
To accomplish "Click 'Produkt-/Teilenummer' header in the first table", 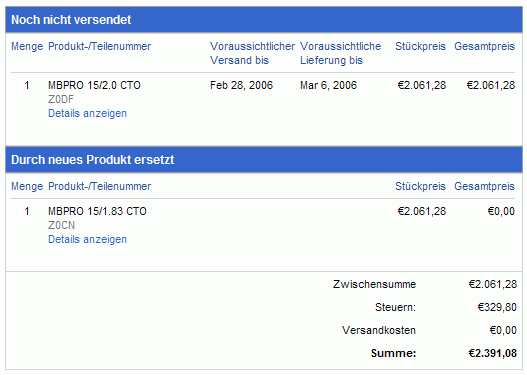I will 99,46.
